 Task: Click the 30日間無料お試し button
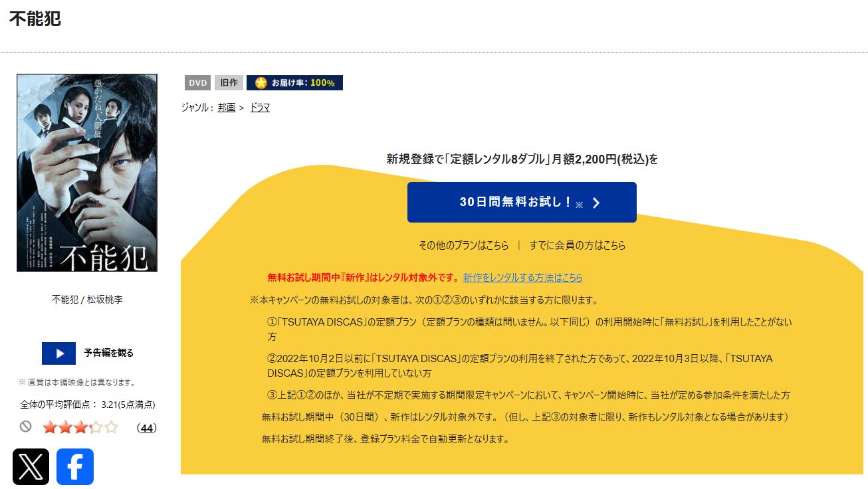[522, 202]
